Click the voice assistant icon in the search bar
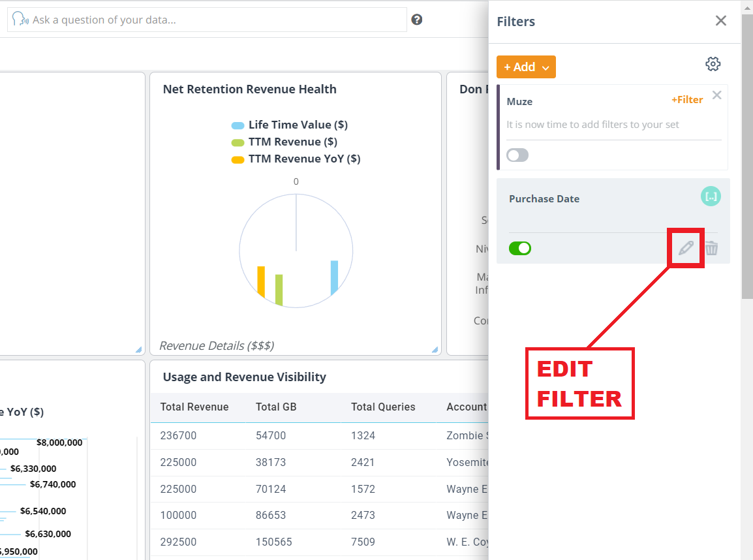Viewport: 753px width, 560px height. [19, 19]
